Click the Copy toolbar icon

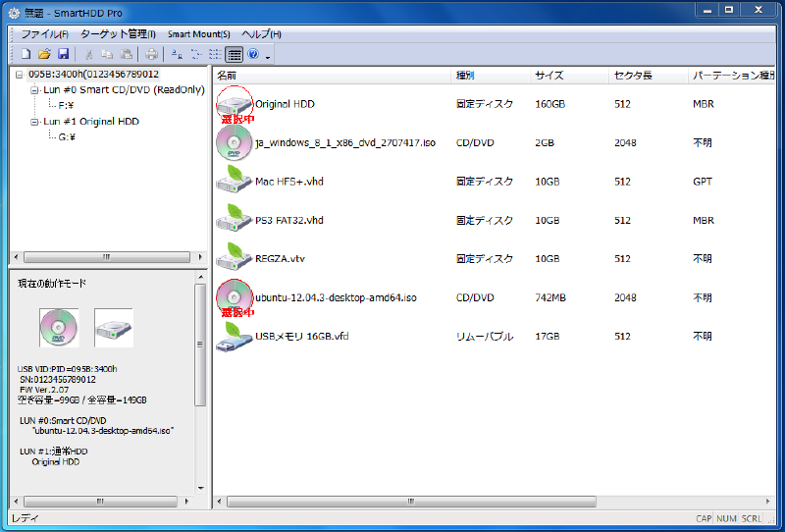pos(107,54)
